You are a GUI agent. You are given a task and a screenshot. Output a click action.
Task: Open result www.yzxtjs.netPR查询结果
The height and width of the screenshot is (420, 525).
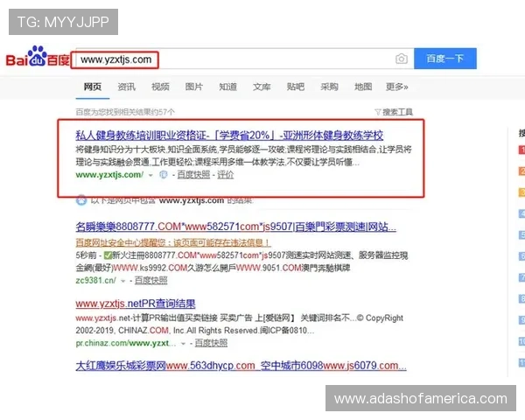[x=136, y=304]
